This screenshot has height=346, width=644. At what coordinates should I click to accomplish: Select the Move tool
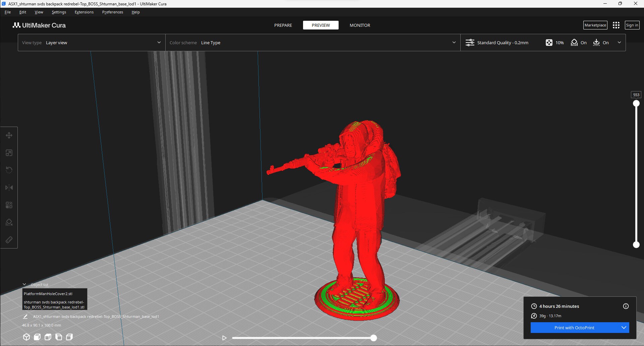coord(9,135)
